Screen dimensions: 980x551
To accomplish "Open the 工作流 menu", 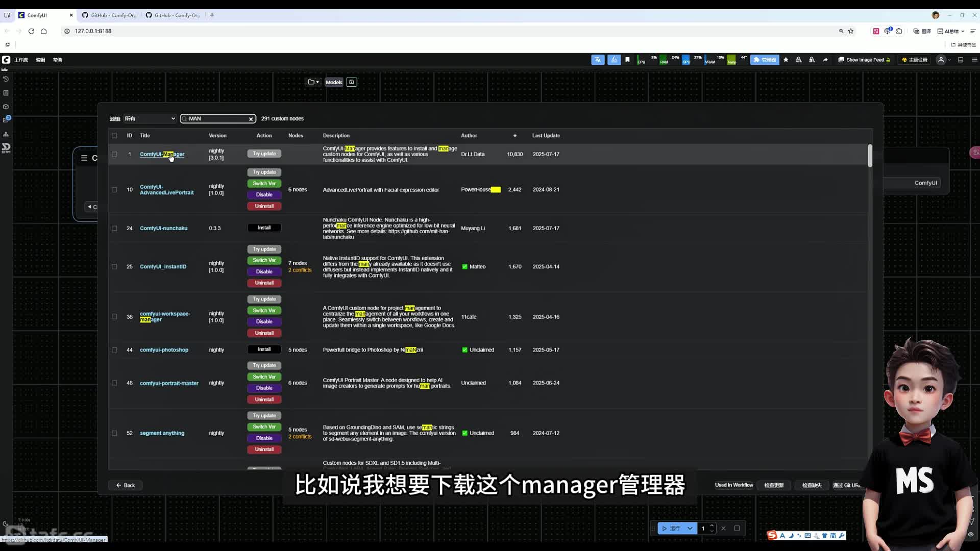I will 21,60.
